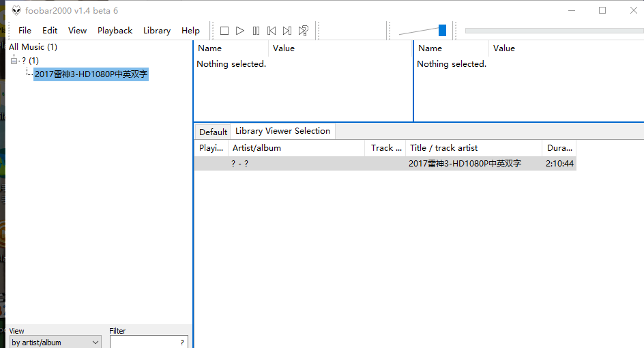Click Name header in right properties panel
Image resolution: width=644 pixels, height=348 pixels.
point(452,48)
